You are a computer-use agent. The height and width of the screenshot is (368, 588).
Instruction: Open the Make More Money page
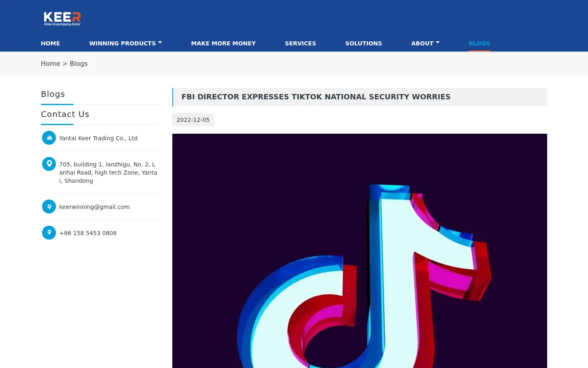coord(223,43)
